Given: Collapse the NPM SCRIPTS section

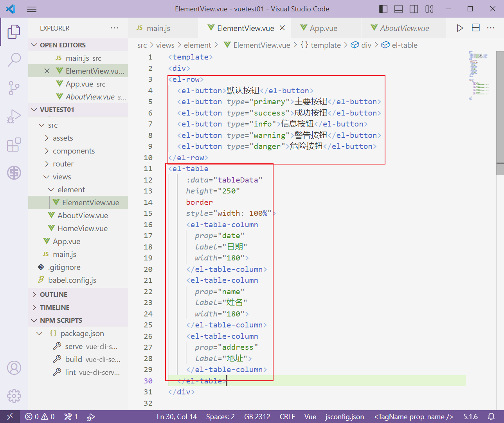Looking at the screenshot, I should pos(34,320).
